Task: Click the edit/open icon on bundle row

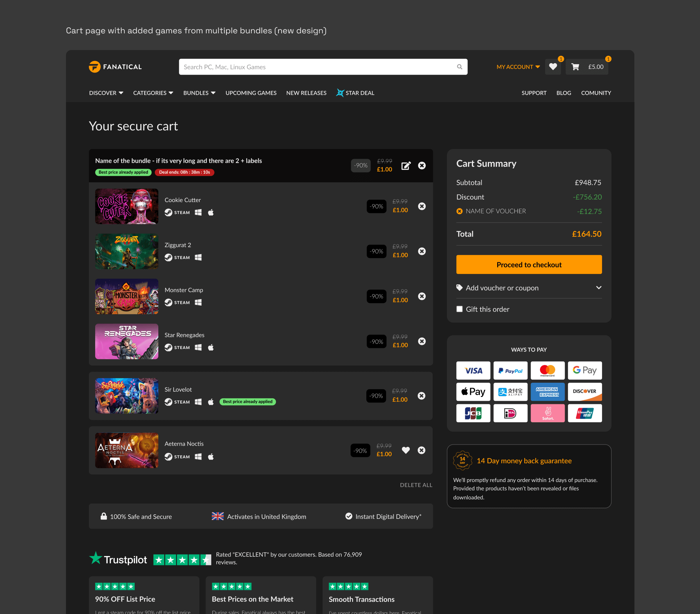Action: 405,166
